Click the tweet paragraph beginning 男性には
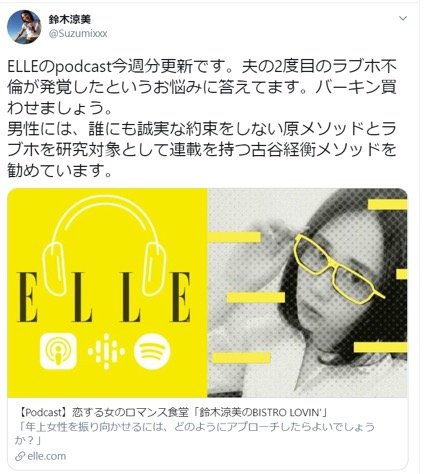 click(x=202, y=150)
